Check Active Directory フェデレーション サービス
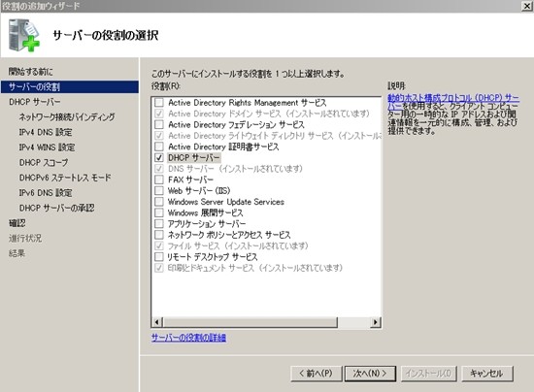 pyautogui.click(x=159, y=124)
